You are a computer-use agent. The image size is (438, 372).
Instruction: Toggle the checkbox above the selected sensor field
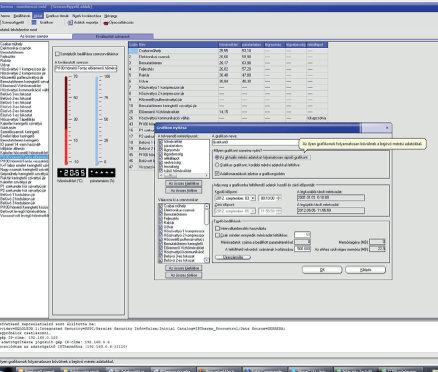(x=57, y=54)
